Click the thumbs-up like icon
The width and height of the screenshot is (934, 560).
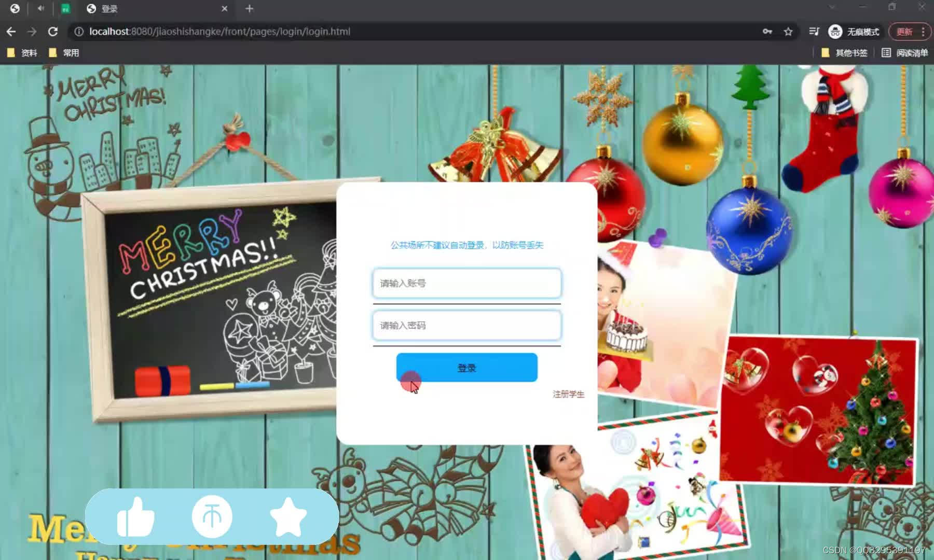click(x=135, y=517)
